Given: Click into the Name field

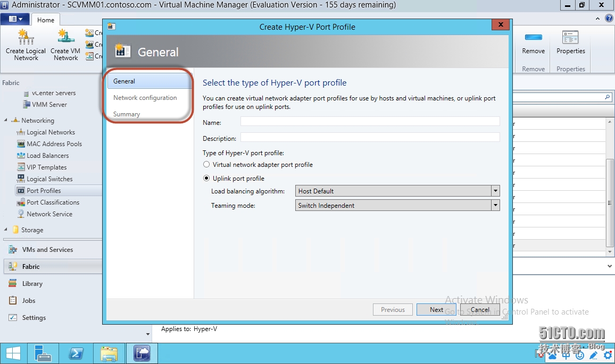Looking at the screenshot, I should point(370,122).
